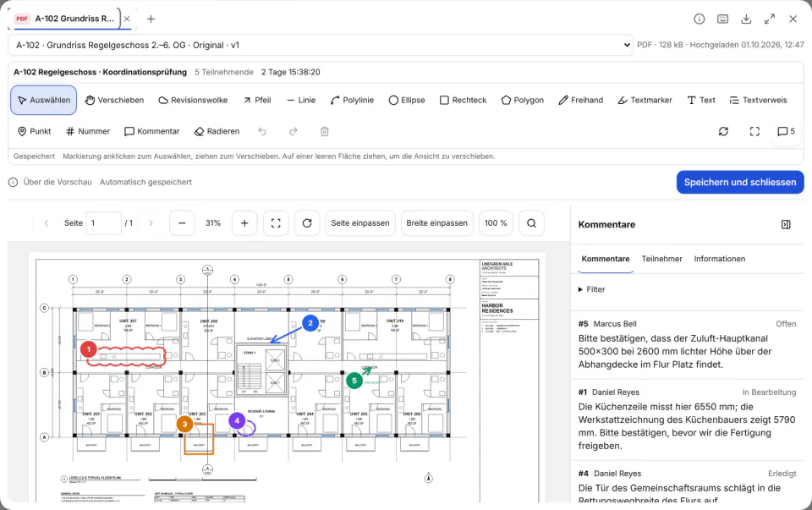Choose the Nummer tool
The image size is (812, 510).
(x=88, y=131)
